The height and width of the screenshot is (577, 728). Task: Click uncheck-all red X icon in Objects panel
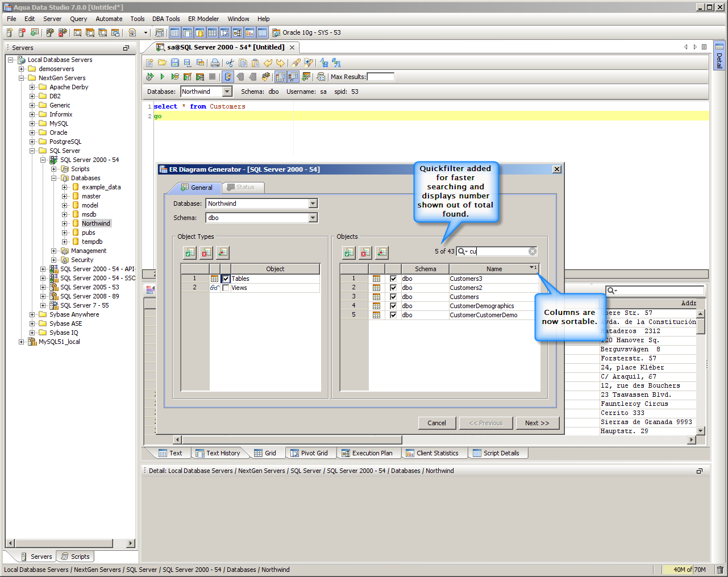[x=365, y=252]
